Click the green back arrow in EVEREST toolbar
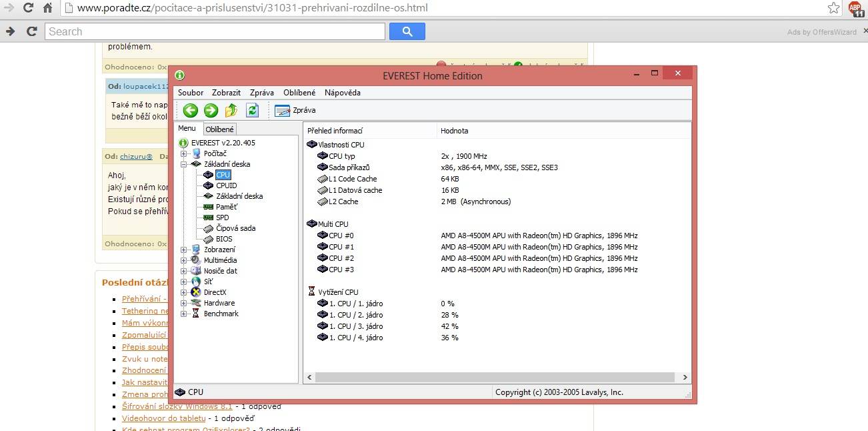 tap(191, 110)
